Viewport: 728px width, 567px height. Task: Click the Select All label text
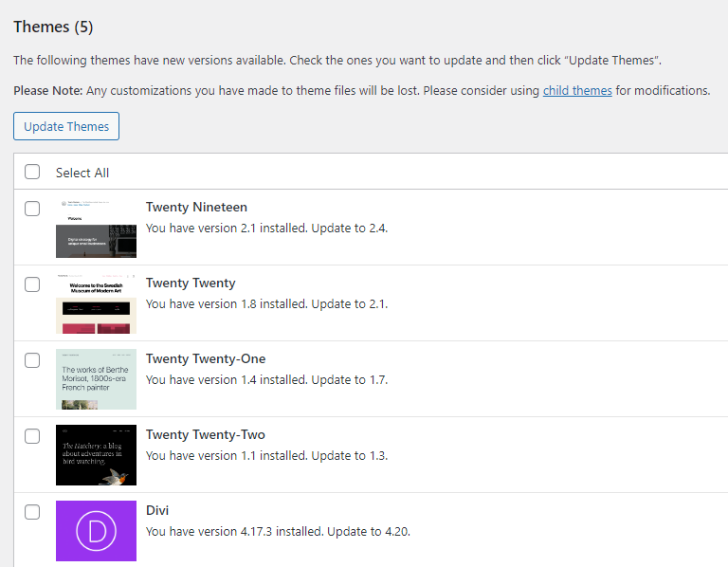click(82, 173)
